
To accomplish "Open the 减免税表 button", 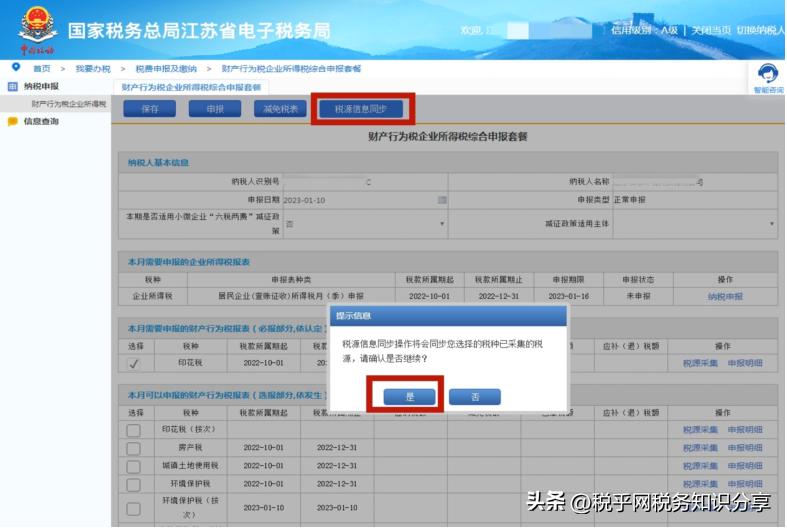I will [280, 108].
